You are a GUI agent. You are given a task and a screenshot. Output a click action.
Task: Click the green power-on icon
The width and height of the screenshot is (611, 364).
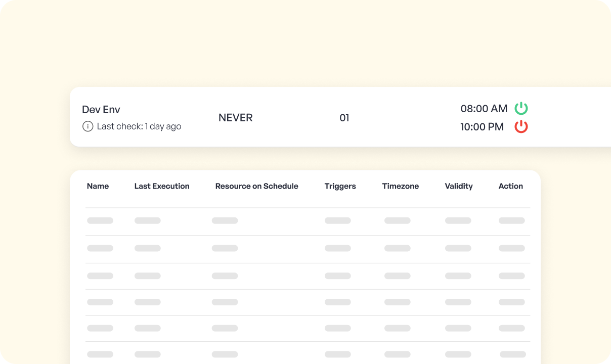pos(521,108)
